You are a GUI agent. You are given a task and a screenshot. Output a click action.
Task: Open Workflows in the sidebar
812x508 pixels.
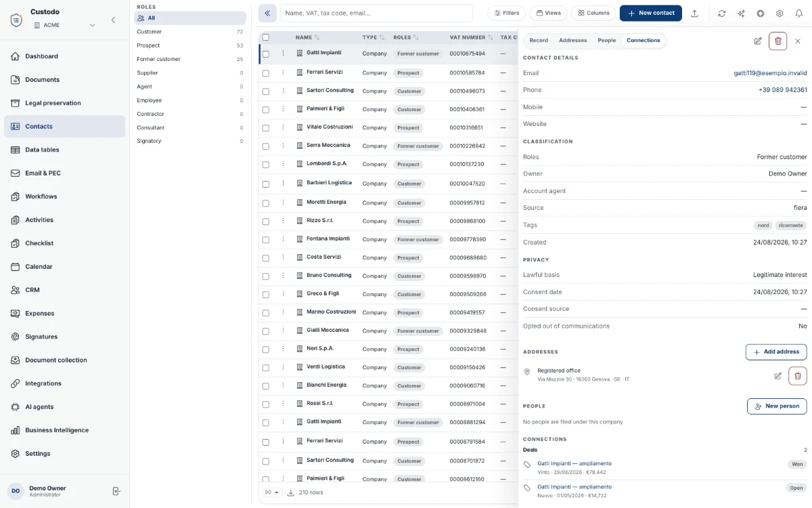click(65, 196)
